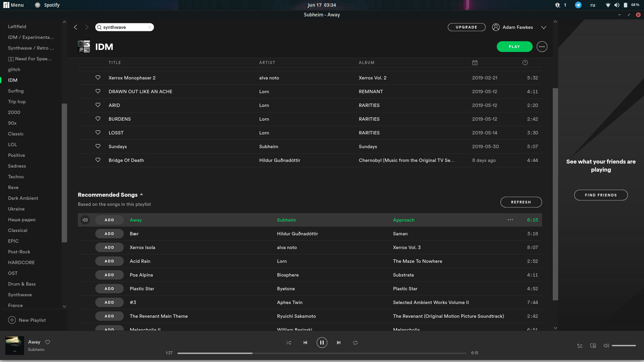Screen dimensions: 644x362
Task: Heart the Bridge Of Death track
Action: point(98,160)
